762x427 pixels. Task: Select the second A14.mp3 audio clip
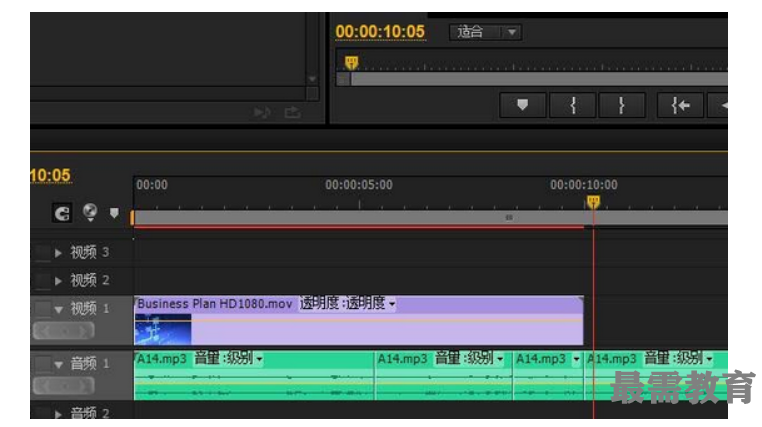[444, 376]
